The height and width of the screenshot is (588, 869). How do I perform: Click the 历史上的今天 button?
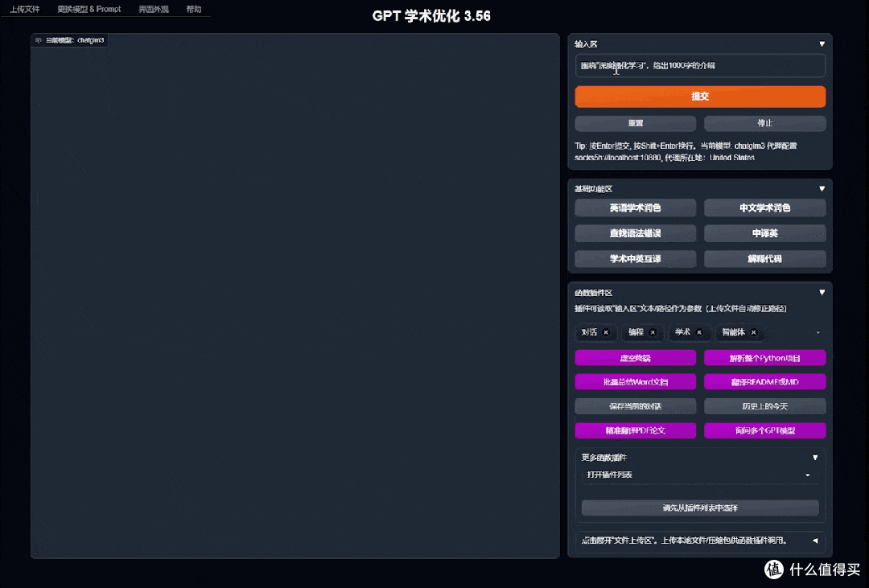(x=765, y=406)
